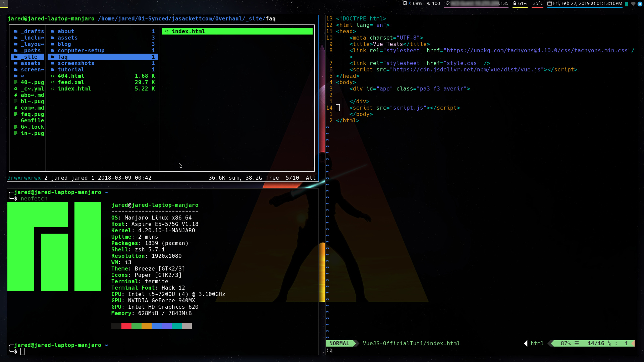Click the bottom terminal prompt cursor
644x362 pixels.
(22, 352)
